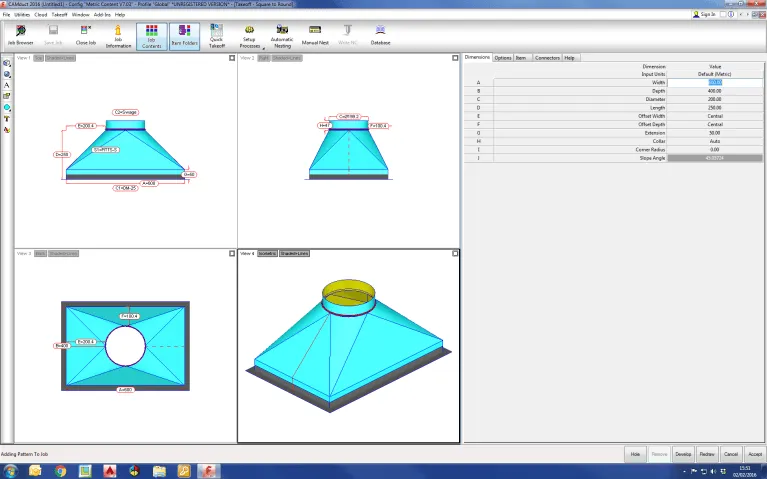Click the Offset Width Central value

pos(715,116)
